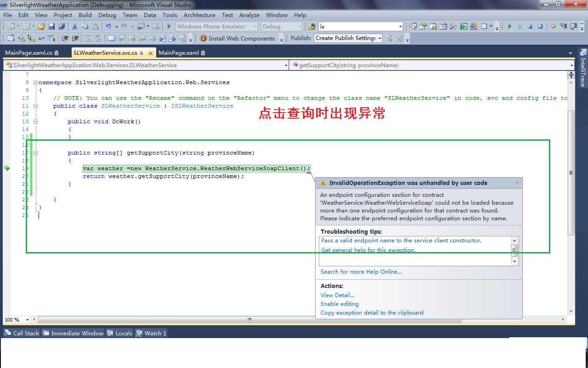Image resolution: width=588 pixels, height=368 pixels.
Task: Collapse the DoWork method outline
Action: click(x=35, y=121)
